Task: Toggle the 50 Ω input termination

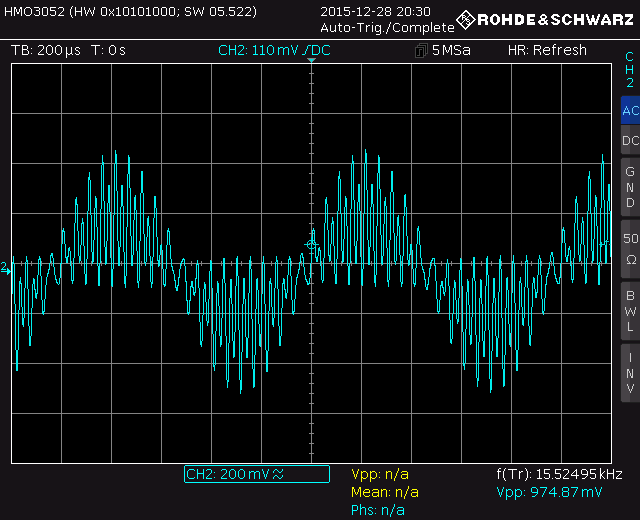Action: coord(629,248)
